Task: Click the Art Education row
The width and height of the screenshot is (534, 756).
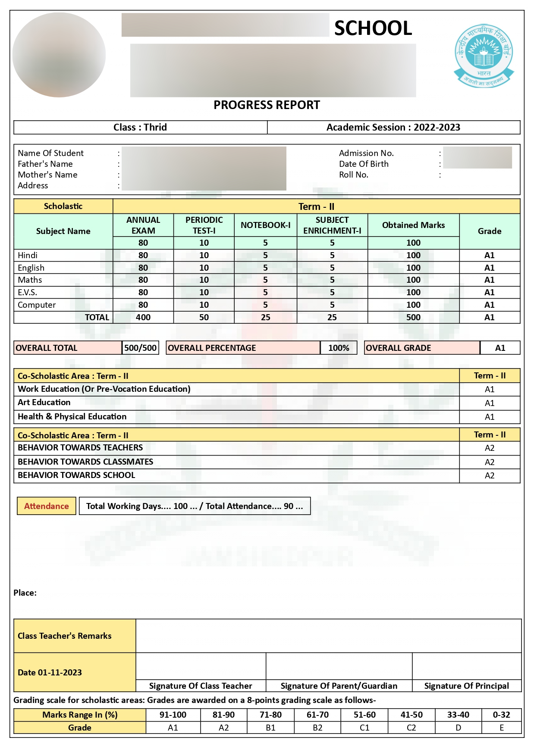Action: (44, 403)
